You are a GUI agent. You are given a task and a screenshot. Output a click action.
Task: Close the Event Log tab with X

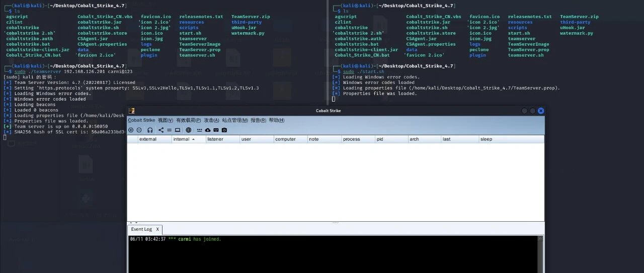pos(157,229)
